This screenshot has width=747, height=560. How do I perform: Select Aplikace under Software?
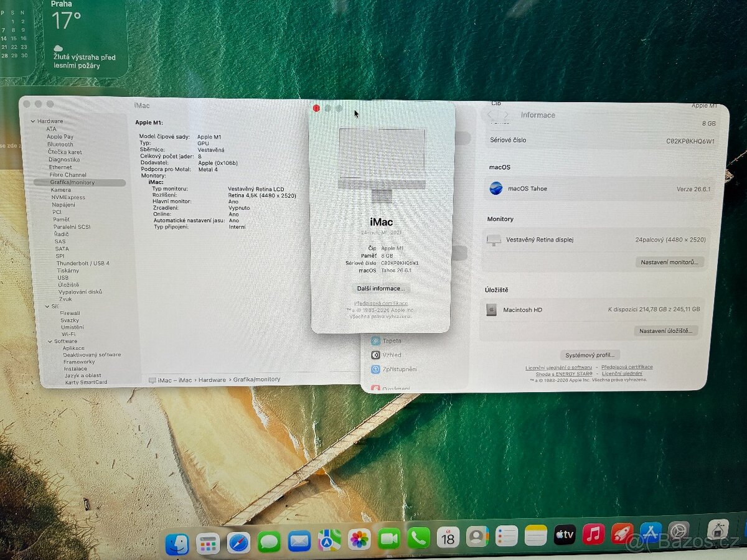click(73, 348)
